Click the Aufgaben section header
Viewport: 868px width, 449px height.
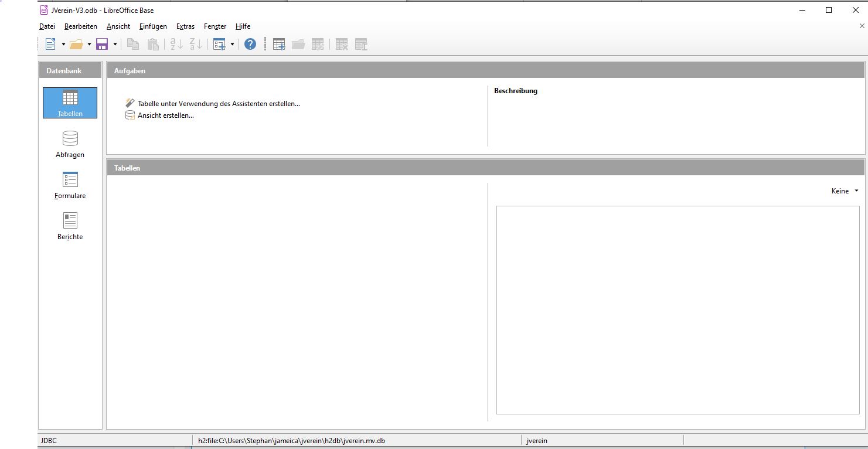click(485, 70)
